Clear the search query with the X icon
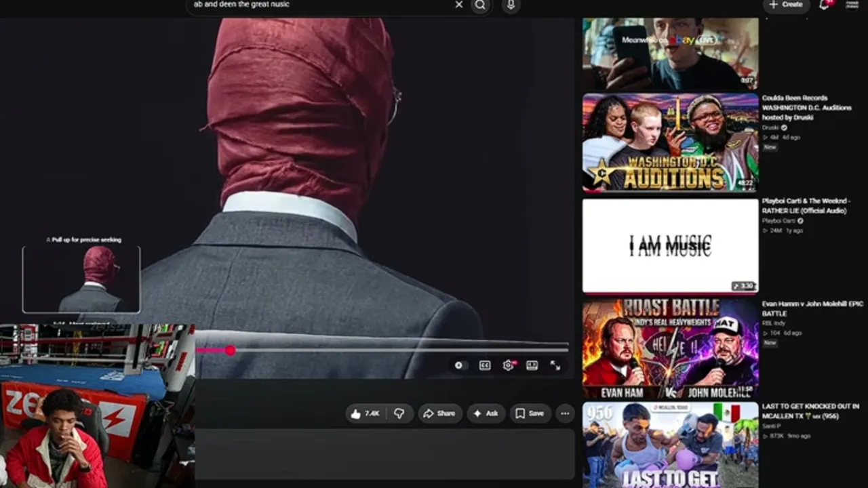This screenshot has width=868, height=488. point(459,5)
